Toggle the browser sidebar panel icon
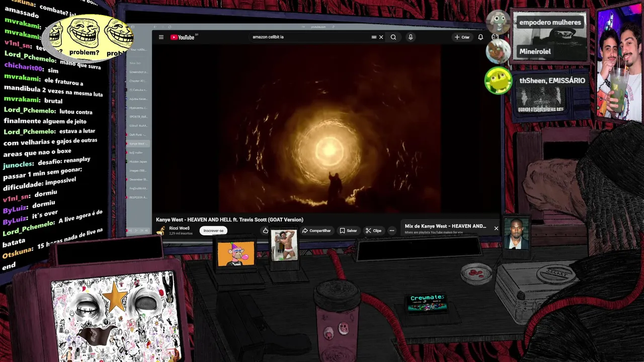644x362 pixels. click(x=133, y=27)
